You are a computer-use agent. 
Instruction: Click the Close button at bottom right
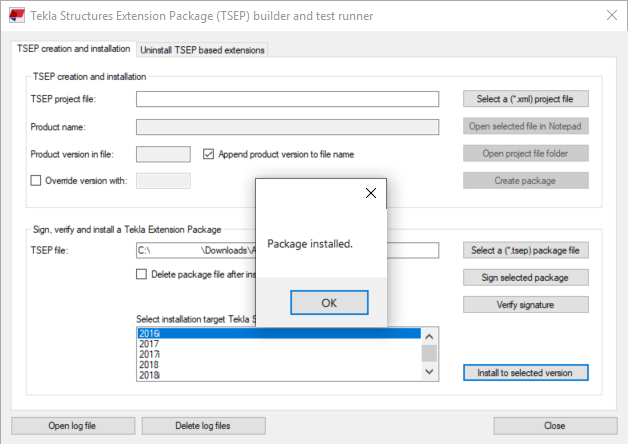tap(554, 425)
